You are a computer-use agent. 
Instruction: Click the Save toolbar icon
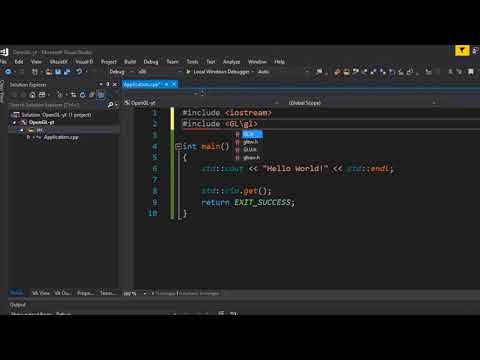[58, 72]
